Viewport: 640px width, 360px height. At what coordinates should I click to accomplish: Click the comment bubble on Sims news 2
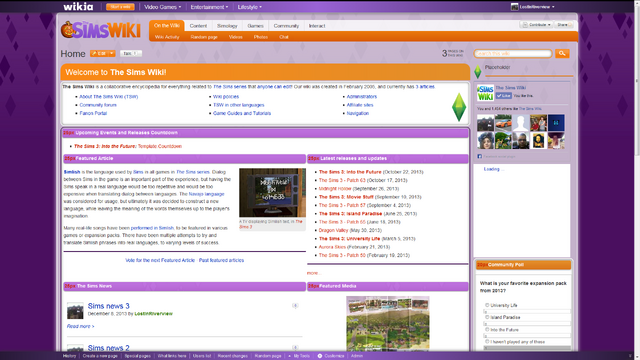[x=295, y=348]
